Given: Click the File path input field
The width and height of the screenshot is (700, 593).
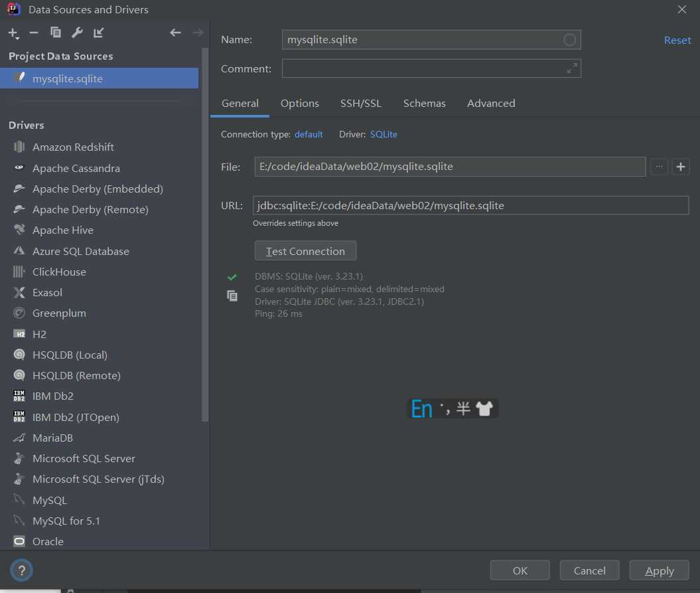Looking at the screenshot, I should click(450, 167).
